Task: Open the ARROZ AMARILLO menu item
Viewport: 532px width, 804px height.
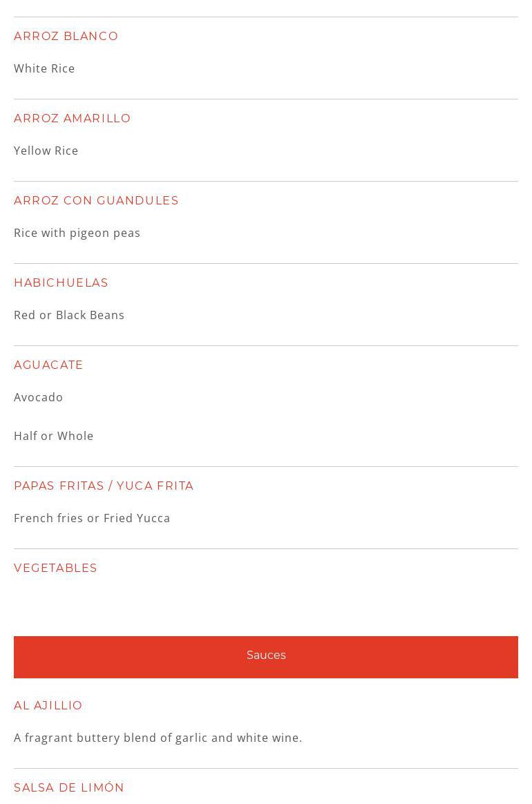Action: (x=73, y=118)
